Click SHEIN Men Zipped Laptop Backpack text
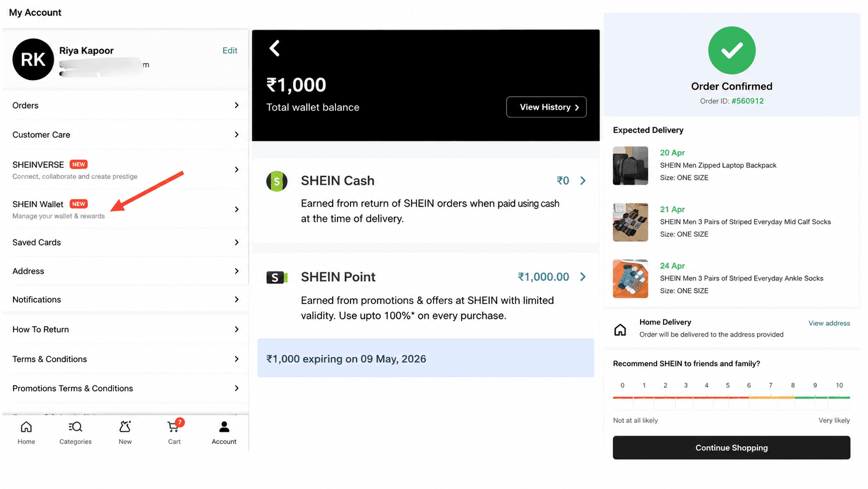The image size is (868, 489). tap(718, 165)
